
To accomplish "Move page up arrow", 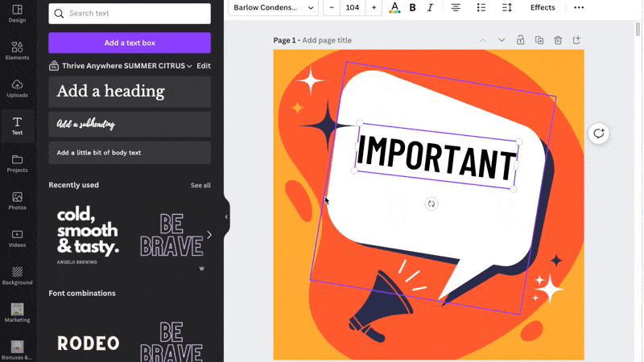I will [483, 40].
